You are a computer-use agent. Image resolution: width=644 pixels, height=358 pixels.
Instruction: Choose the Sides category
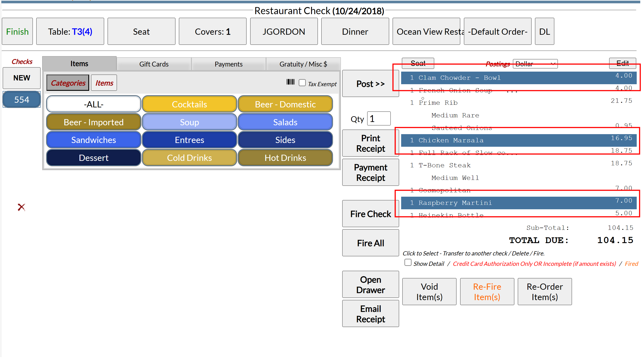(285, 140)
